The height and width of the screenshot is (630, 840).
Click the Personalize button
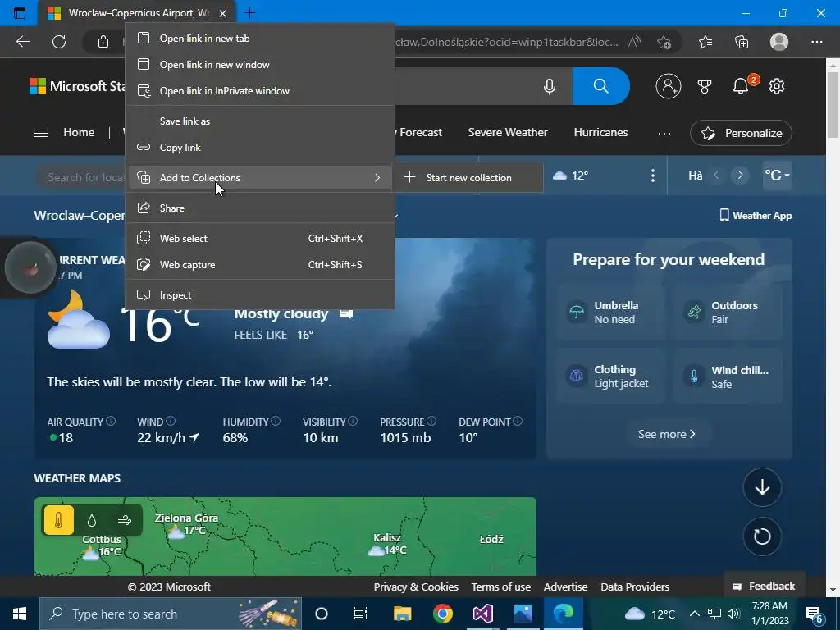[741, 133]
